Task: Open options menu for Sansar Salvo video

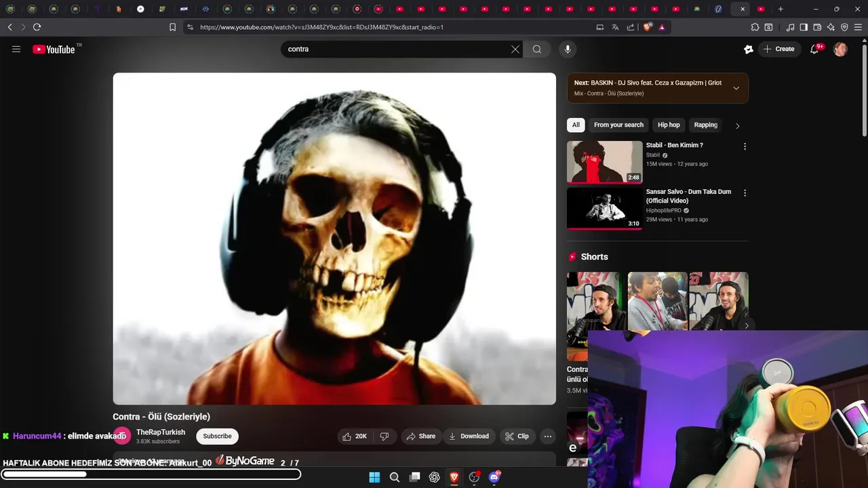Action: tap(745, 193)
